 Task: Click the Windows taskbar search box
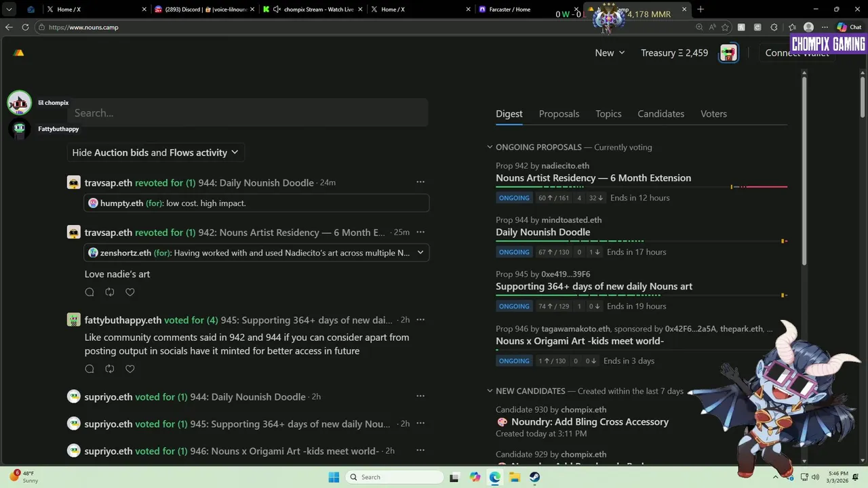point(395,477)
